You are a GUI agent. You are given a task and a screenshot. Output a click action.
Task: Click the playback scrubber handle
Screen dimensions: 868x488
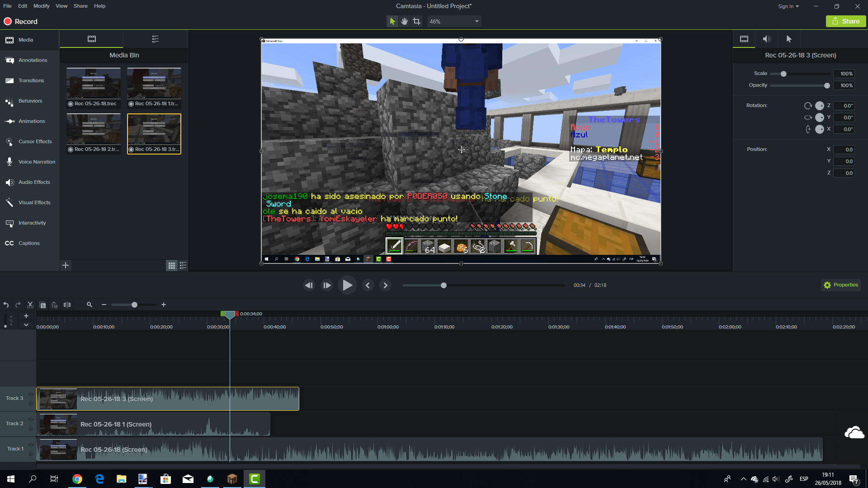coord(443,285)
